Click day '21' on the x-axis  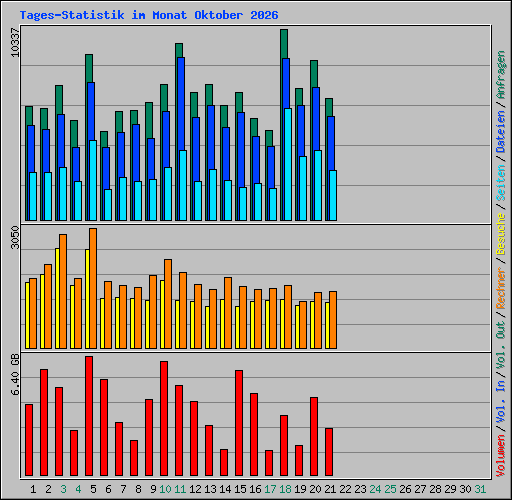click(330, 489)
